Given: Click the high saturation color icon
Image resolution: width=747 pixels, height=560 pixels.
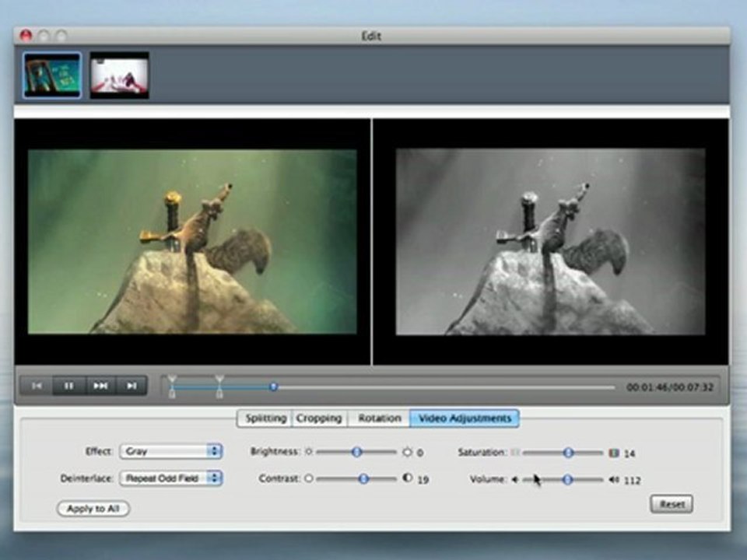Looking at the screenshot, I should point(614,453).
